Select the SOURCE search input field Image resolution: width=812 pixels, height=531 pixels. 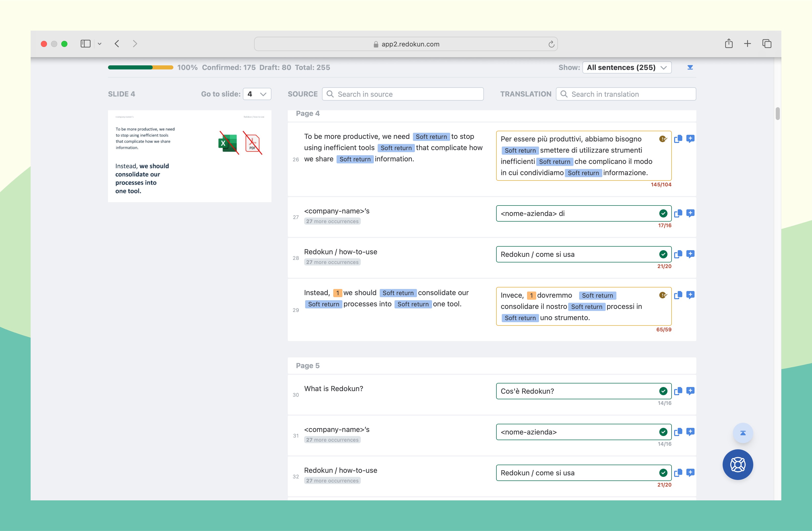pos(404,94)
